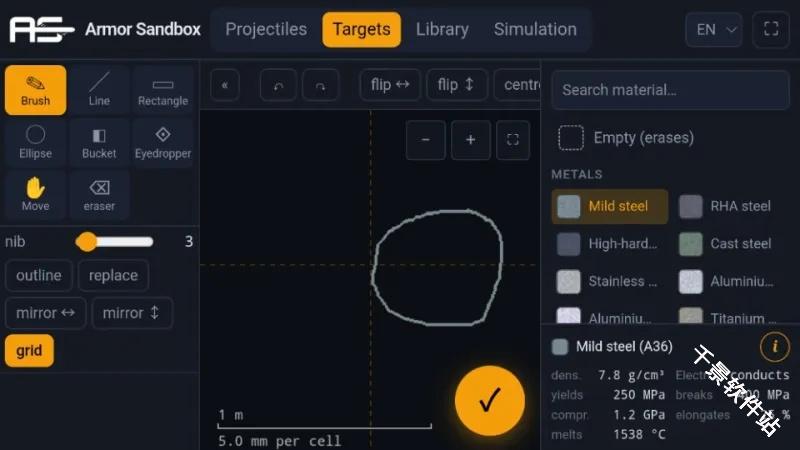Screen dimensions: 800x450
Task: Click in the Search material field
Action: (x=670, y=90)
